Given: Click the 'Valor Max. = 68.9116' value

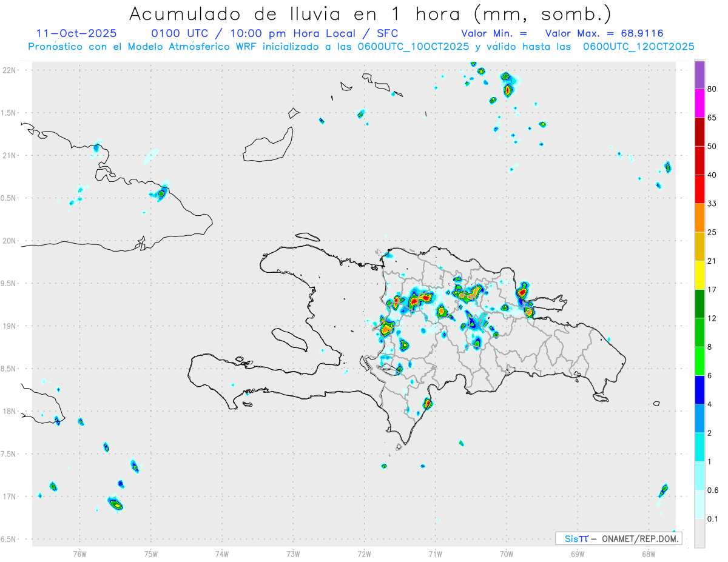Looking at the screenshot, I should (604, 33).
